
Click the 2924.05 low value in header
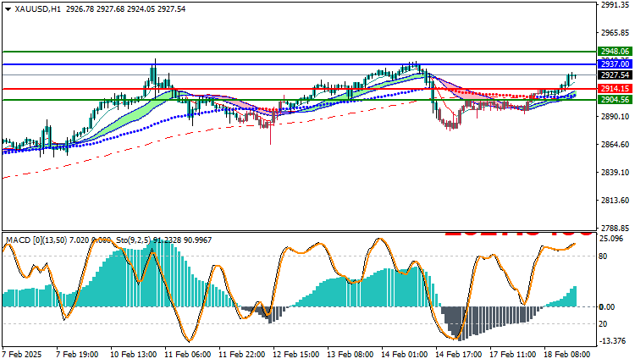(x=141, y=9)
